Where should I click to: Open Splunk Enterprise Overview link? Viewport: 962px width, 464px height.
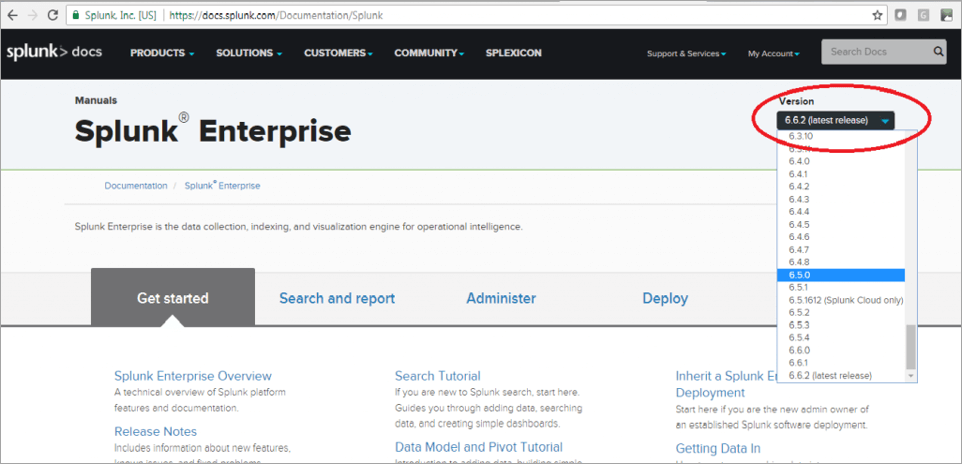coord(193,376)
